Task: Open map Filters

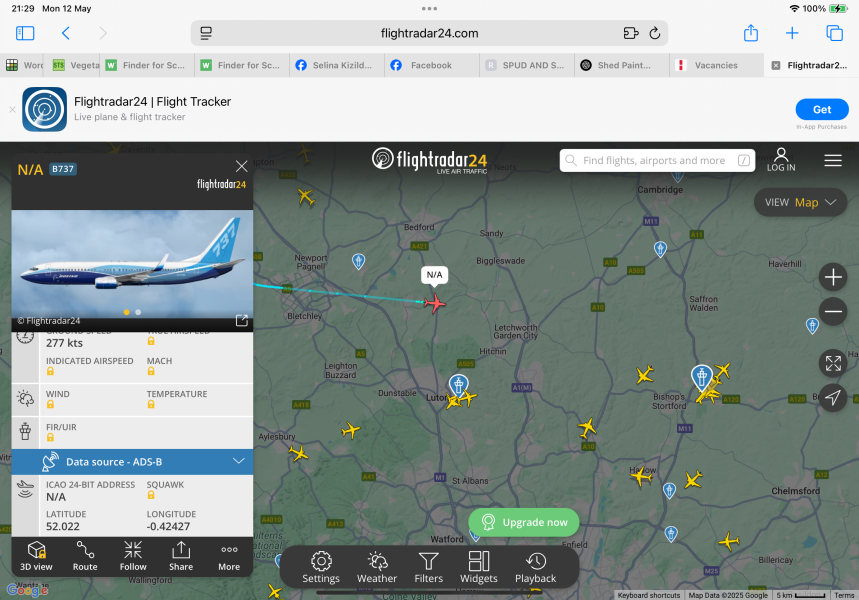Action: point(428,567)
